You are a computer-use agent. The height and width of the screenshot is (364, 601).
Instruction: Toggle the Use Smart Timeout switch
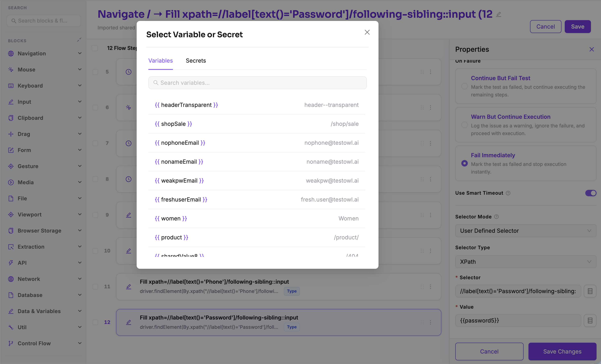[x=591, y=193]
